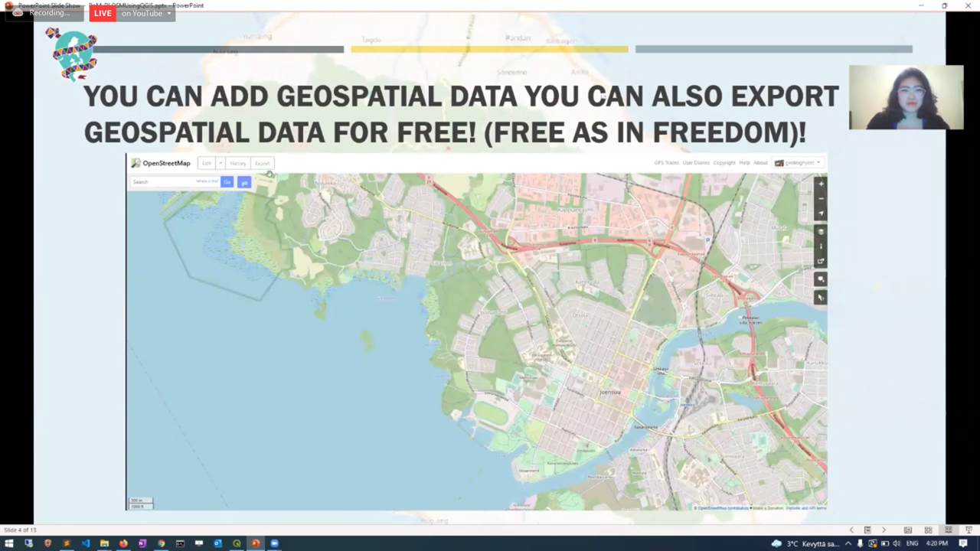
Task: Switch to PowerPoint in the taskbar
Action: coord(256,543)
